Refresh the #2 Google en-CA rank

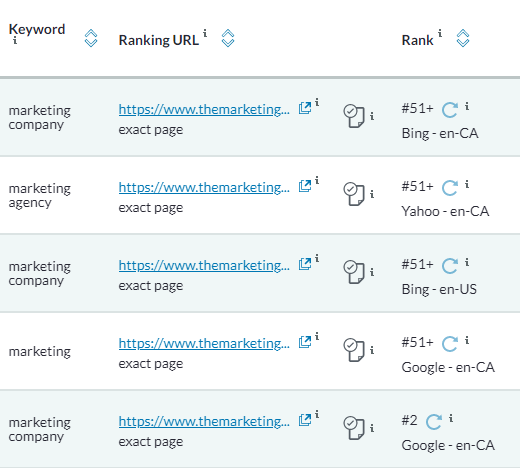coord(434,422)
